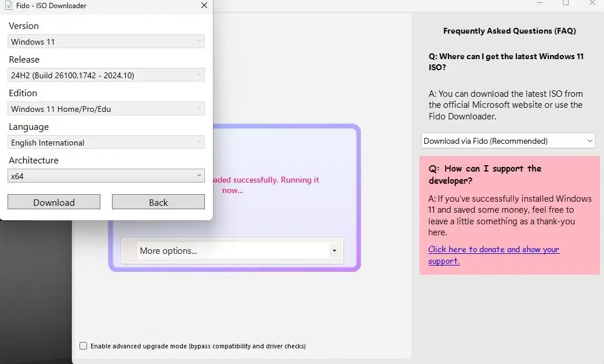604x364 pixels.
Task: Click the Edition label in Fido
Action: pyautogui.click(x=23, y=93)
